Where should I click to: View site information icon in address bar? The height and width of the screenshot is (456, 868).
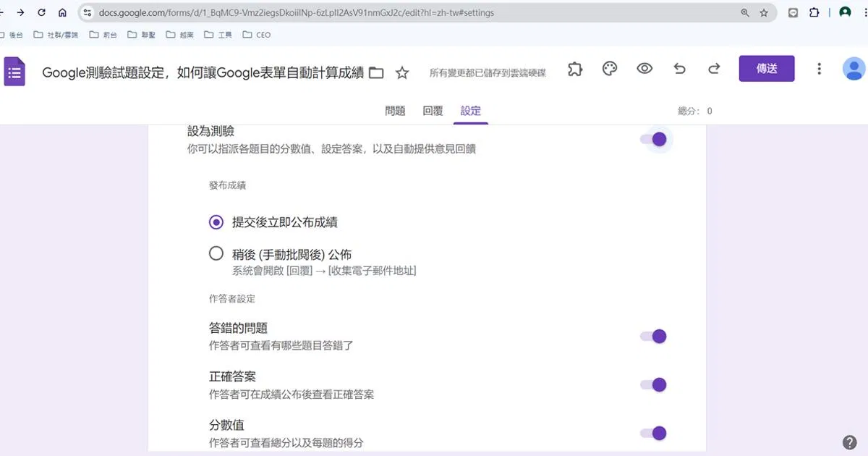[x=88, y=12]
